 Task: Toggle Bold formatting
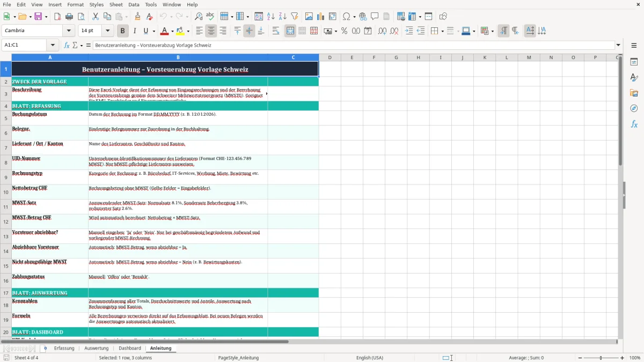coord(122,31)
